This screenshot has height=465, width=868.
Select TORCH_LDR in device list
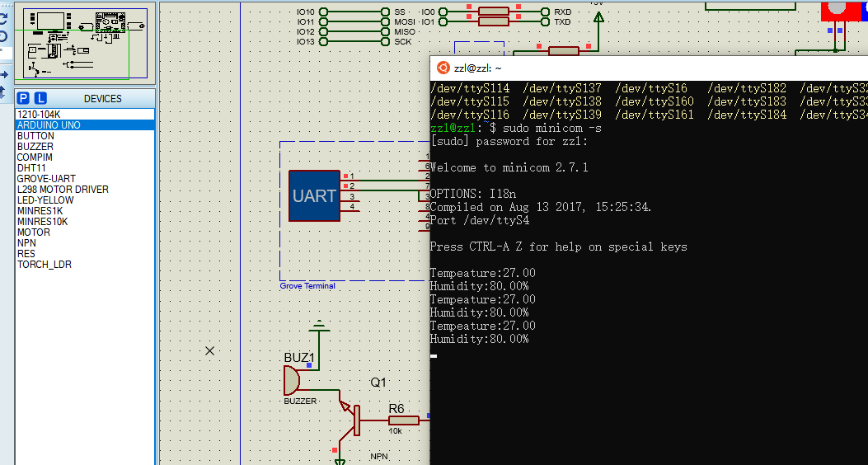[85, 265]
